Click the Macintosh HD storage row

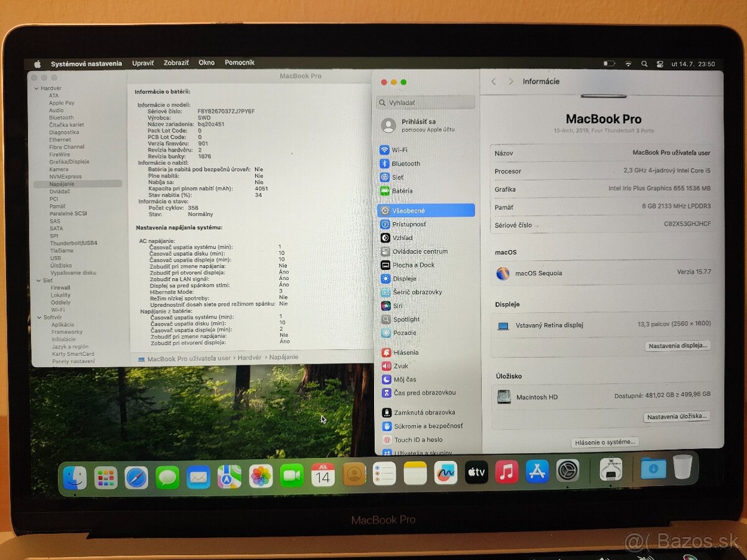603,396
